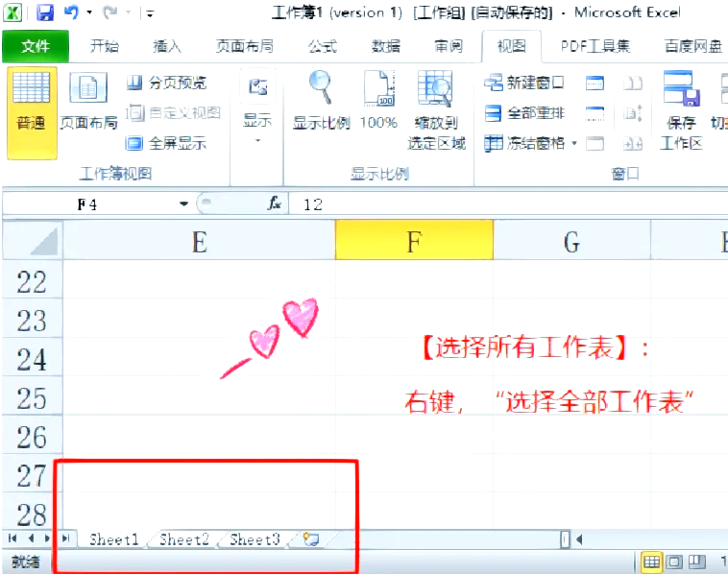Click the last sheet navigation arrow

pyautogui.click(x=65, y=538)
